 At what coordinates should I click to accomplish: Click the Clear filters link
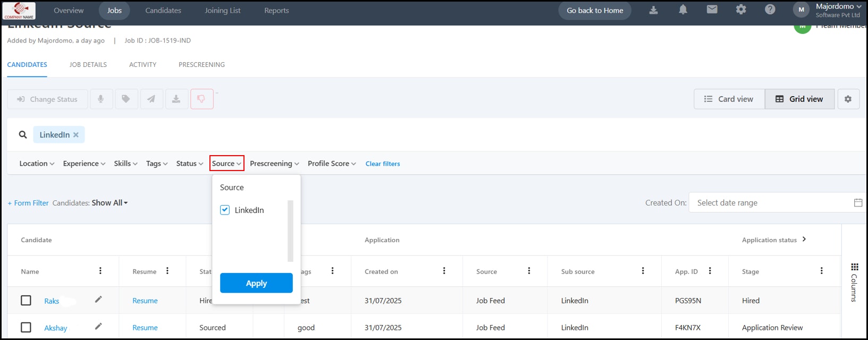coord(383,164)
